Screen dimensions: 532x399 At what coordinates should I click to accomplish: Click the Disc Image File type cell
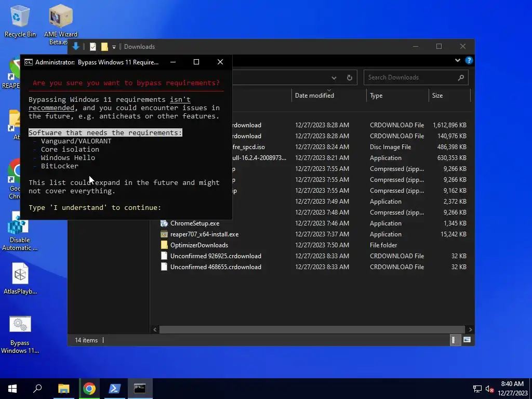(390, 147)
